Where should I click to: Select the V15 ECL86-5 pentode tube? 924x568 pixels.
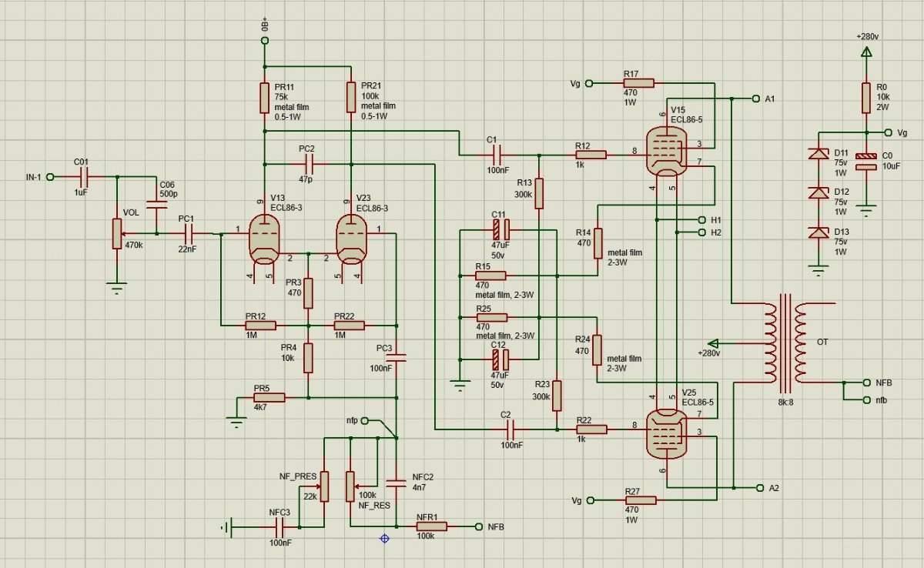pyautogui.click(x=663, y=152)
